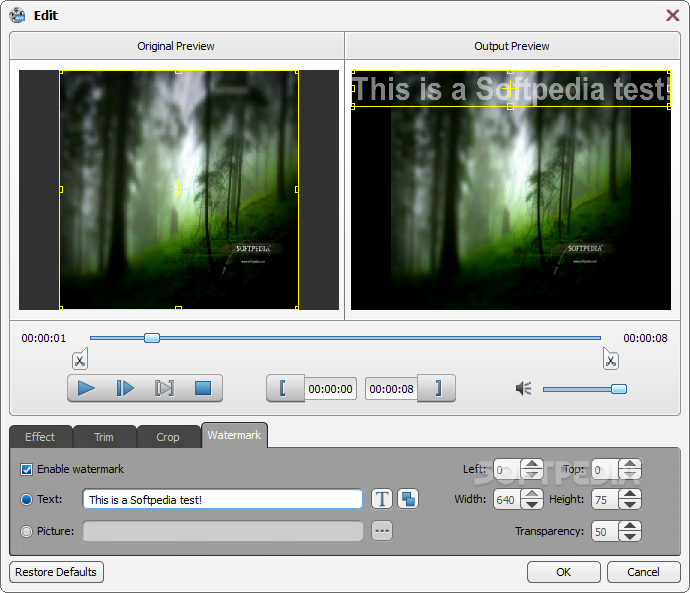Browse for a watermark picture file
This screenshot has width=690, height=593.
point(382,531)
